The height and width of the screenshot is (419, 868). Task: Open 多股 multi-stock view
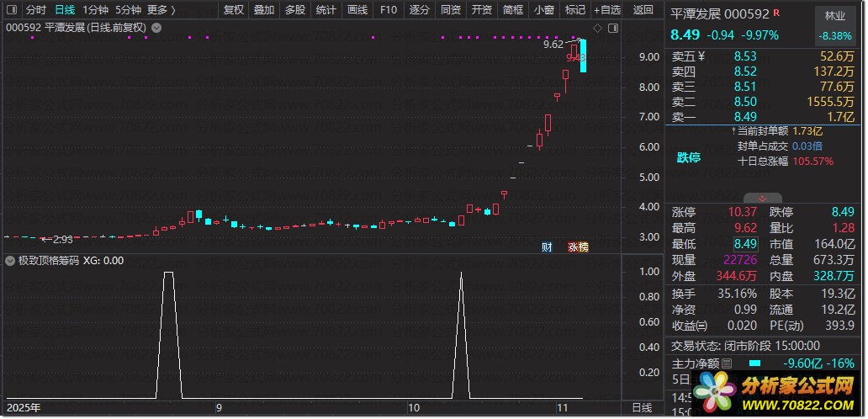[x=295, y=10]
